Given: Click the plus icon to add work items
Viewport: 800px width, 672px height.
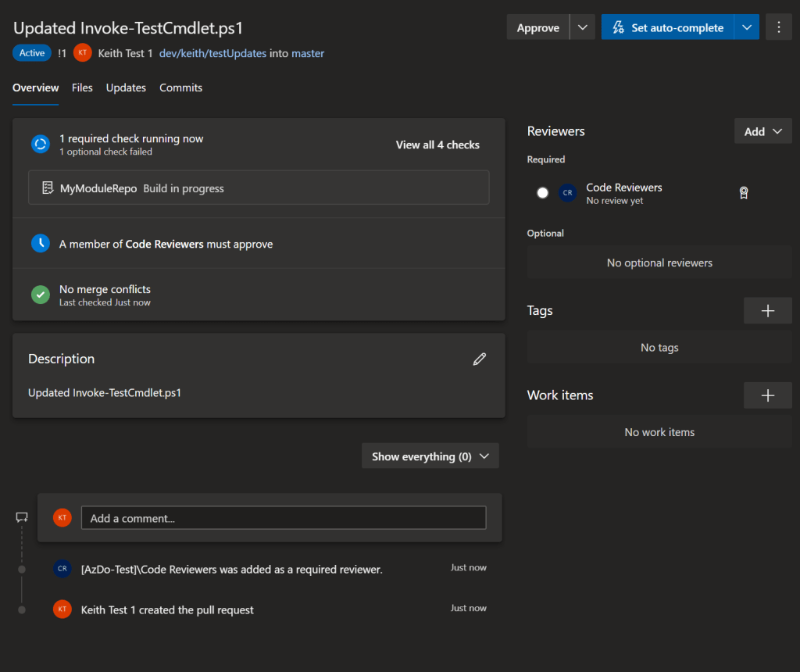Looking at the screenshot, I should [x=767, y=395].
